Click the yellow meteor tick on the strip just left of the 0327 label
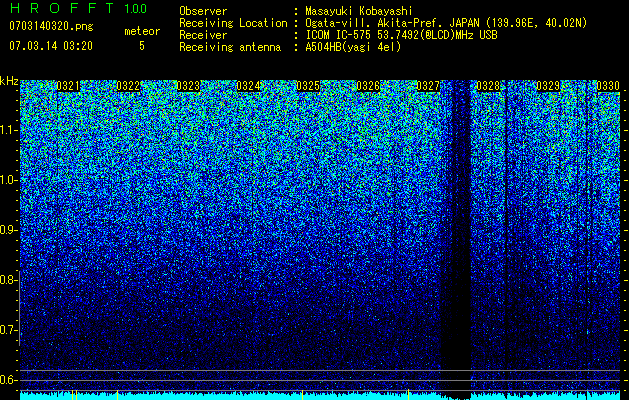The image size is (629, 400). (408, 395)
